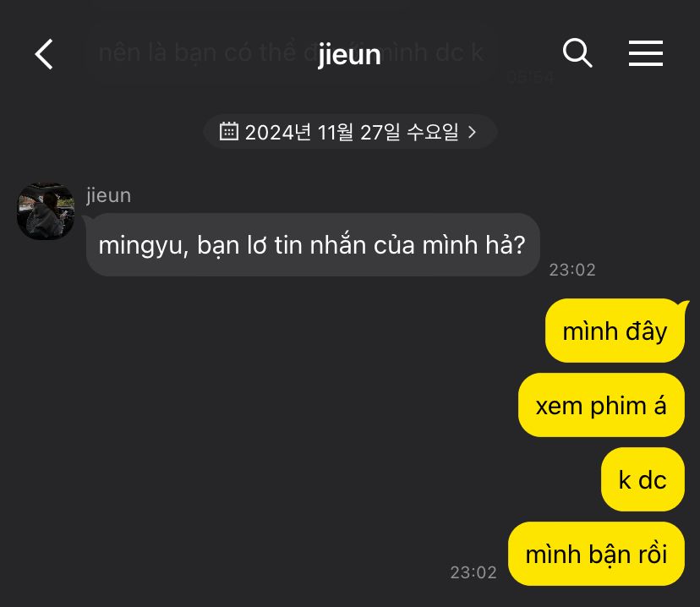
Task: Click the calendar icon in the date pill
Action: 228,132
